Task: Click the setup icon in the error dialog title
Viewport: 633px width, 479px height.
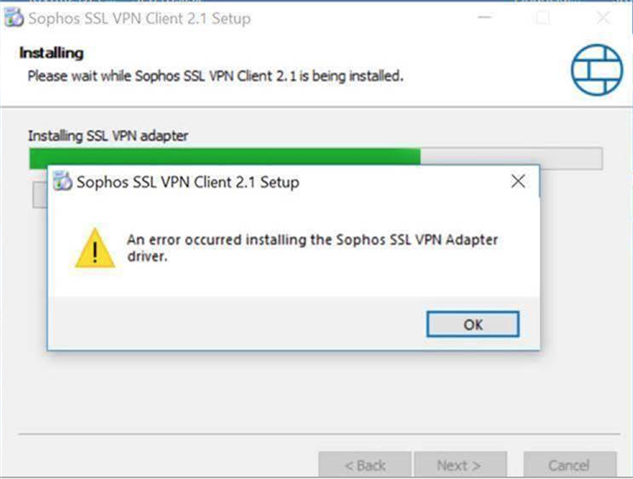Action: 62,182
